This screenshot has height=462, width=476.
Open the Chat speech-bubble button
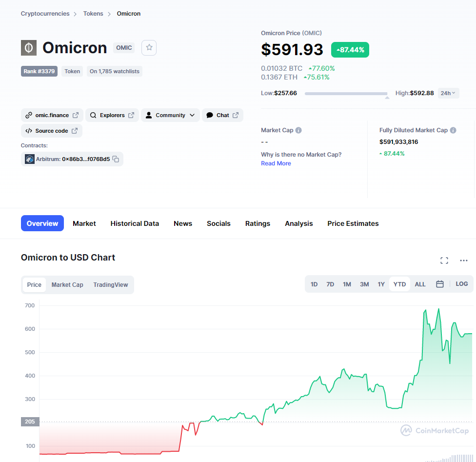pyautogui.click(x=222, y=115)
